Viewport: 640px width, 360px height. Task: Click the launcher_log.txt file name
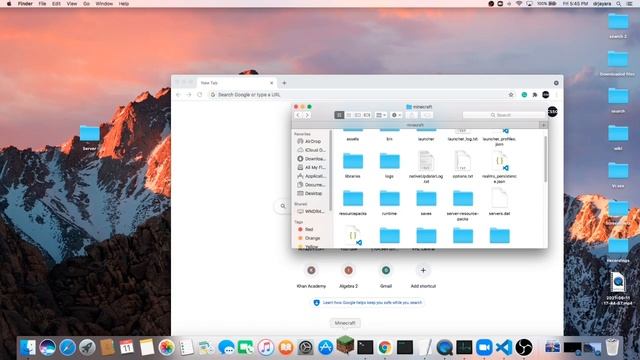click(462, 139)
